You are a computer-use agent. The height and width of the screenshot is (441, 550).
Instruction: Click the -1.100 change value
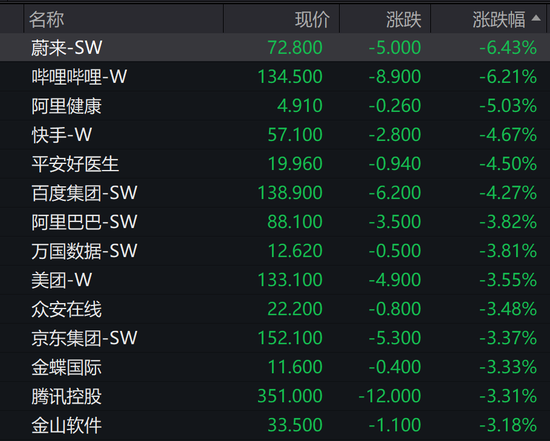point(395,425)
